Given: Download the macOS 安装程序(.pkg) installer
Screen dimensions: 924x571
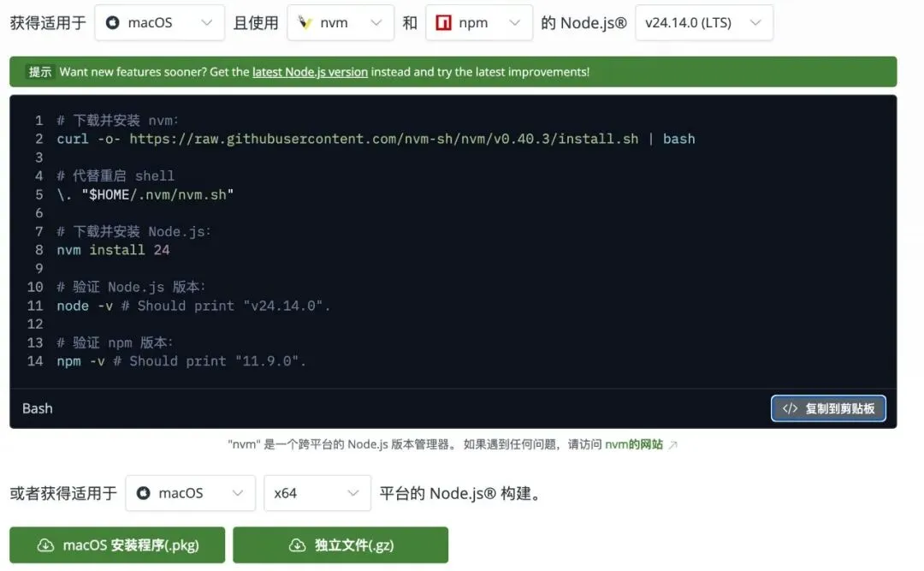Looking at the screenshot, I should pos(117,545).
